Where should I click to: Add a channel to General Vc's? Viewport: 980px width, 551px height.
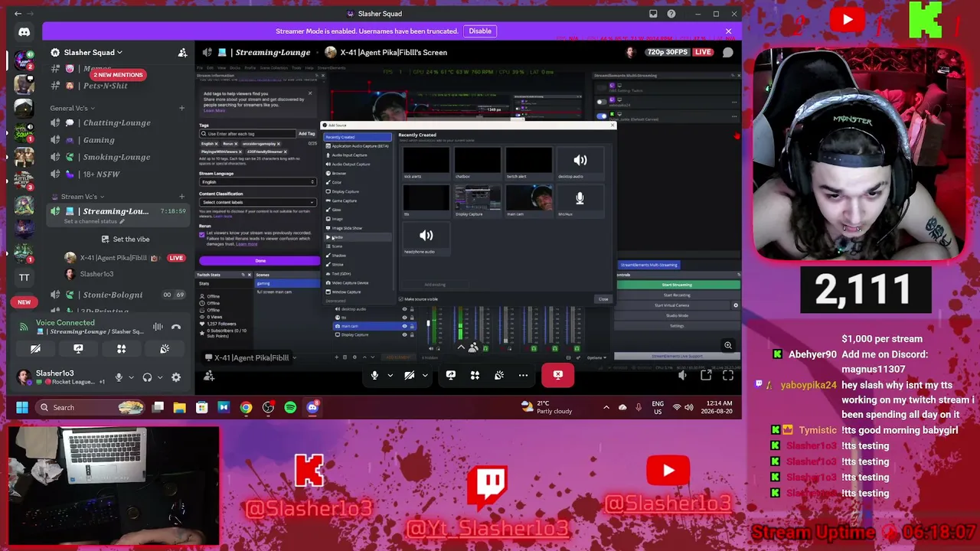tap(181, 108)
